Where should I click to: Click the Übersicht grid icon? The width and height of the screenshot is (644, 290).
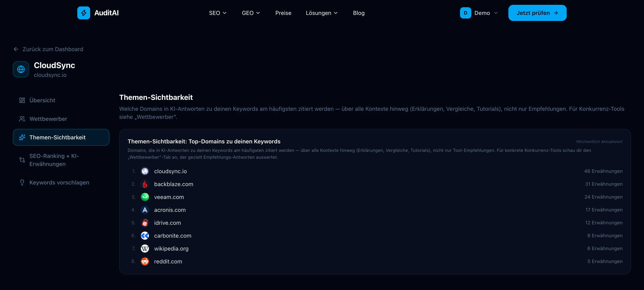[22, 100]
